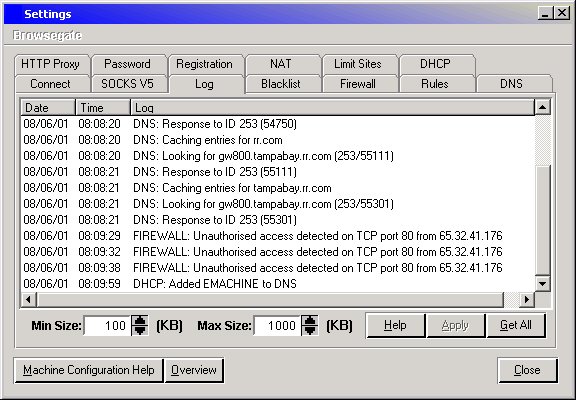Click the horizontal scroll right arrow
This screenshot has width=576, height=400.
tap(527, 300)
